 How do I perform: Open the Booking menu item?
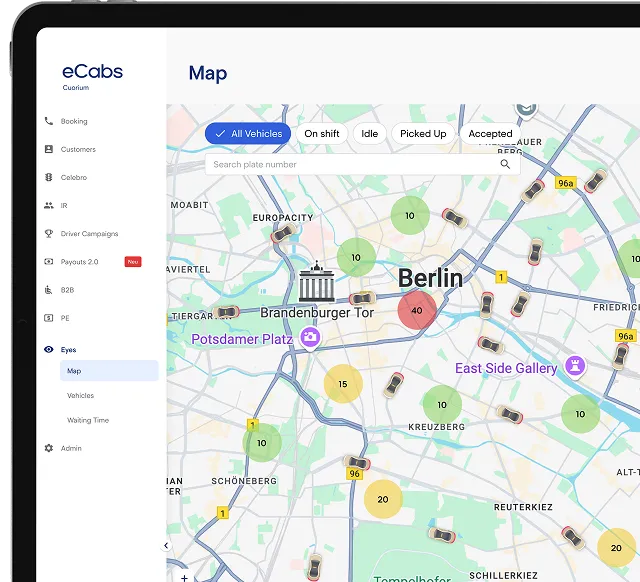coord(74,121)
